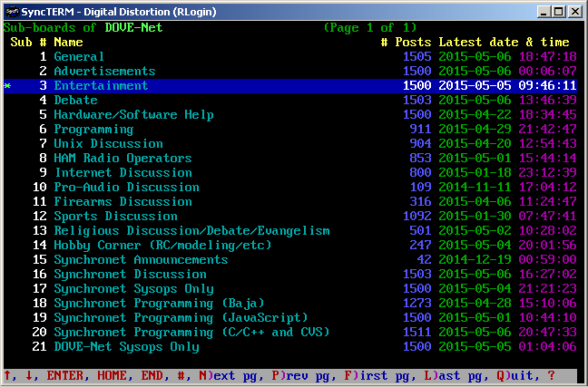Minimize the SyncTERM window
The height and width of the screenshot is (387, 588).
544,11
